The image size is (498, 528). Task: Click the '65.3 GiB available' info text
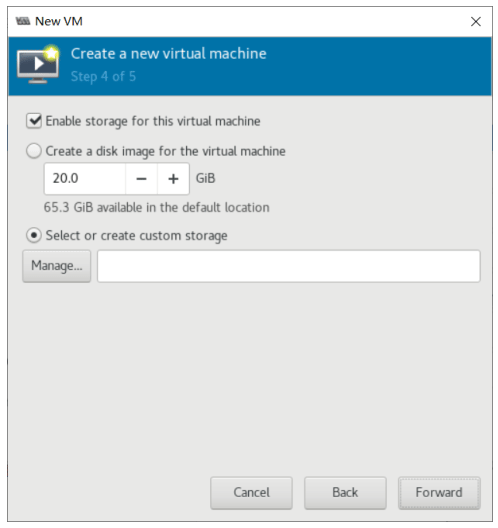pyautogui.click(x=157, y=207)
